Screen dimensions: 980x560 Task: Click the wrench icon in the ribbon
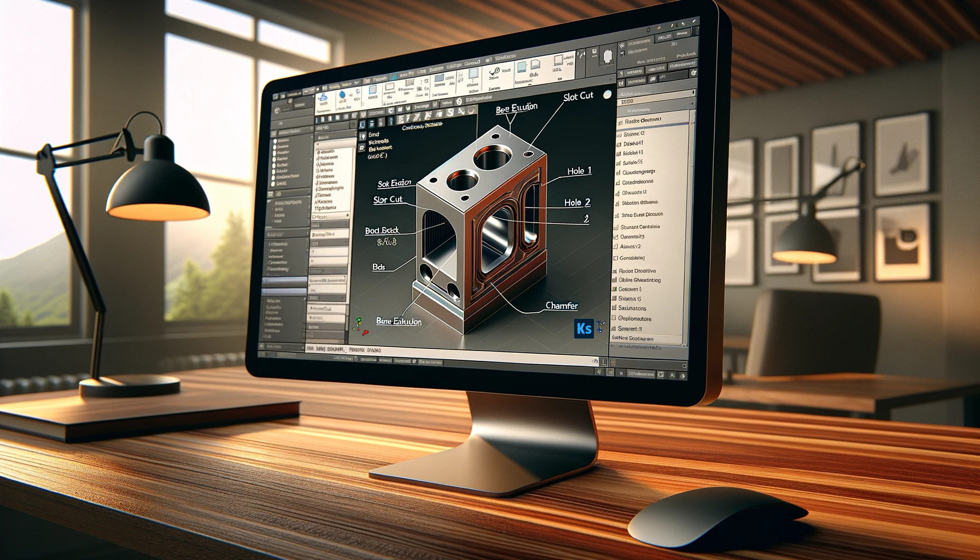(x=494, y=72)
